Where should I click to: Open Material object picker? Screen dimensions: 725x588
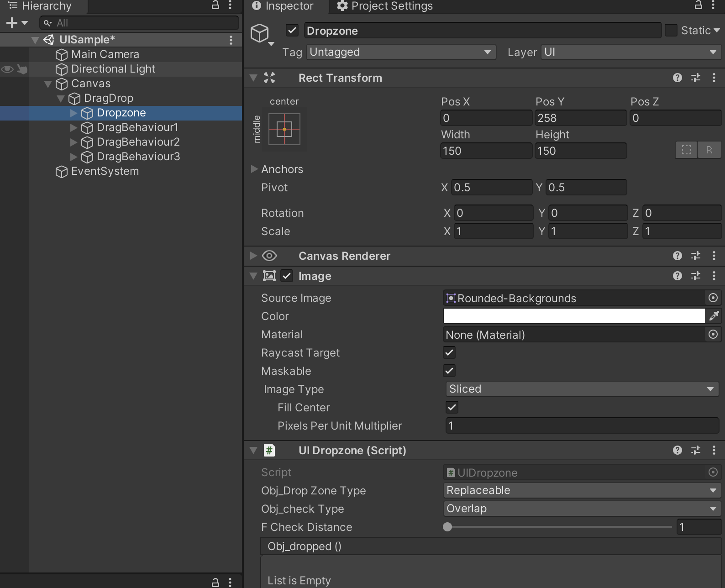point(713,335)
